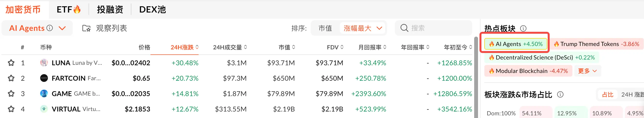
Task: Sort by 24H成交量 column arrows
Action: [x=245, y=47]
